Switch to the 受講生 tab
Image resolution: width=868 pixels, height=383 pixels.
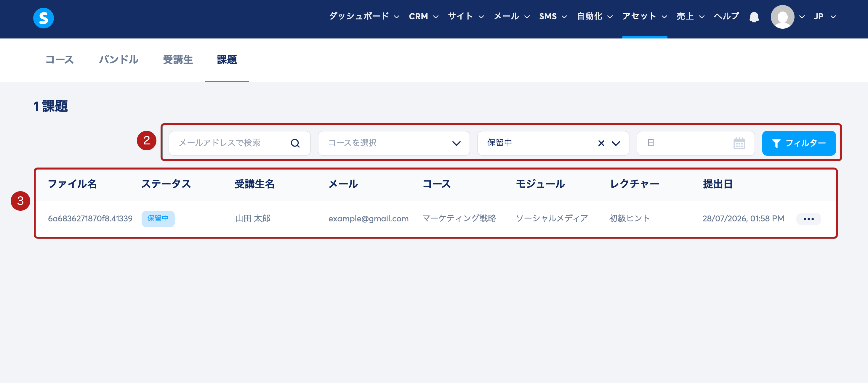178,59
